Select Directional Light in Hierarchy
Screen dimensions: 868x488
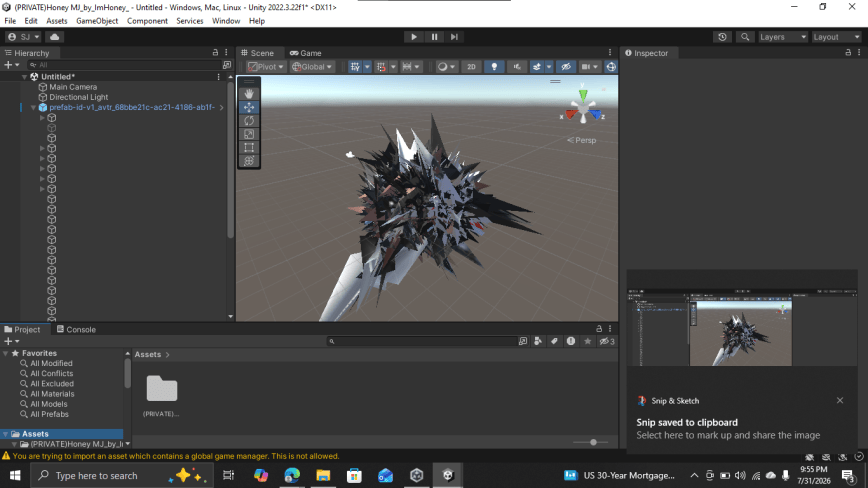(x=79, y=97)
